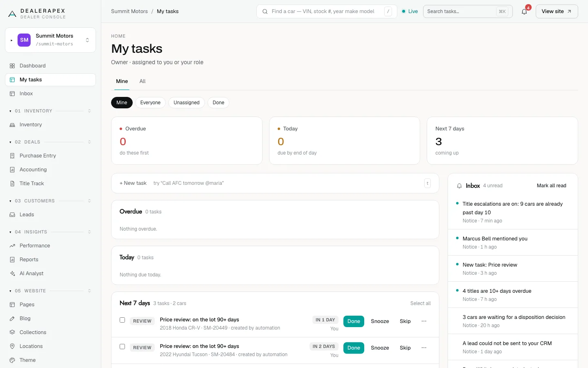The image size is (588, 368).
Task: Click chevron beside 03 Customers header
Action: (x=89, y=201)
